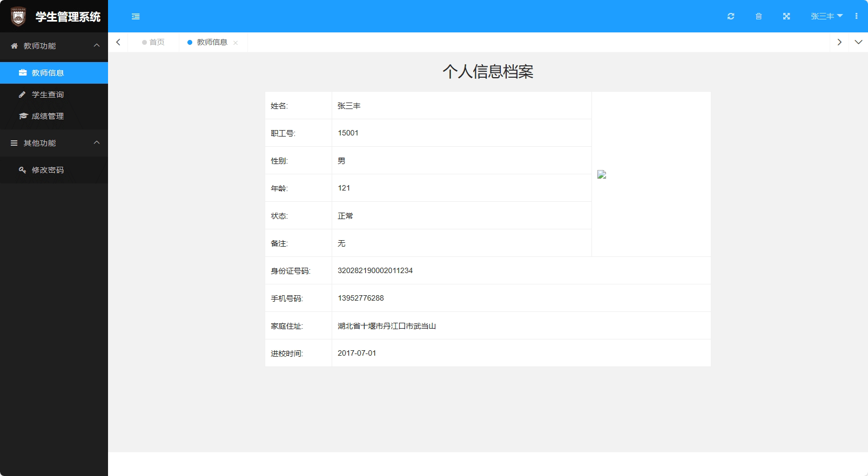Click the 年龄 label
The height and width of the screenshot is (476, 868).
pos(279,188)
